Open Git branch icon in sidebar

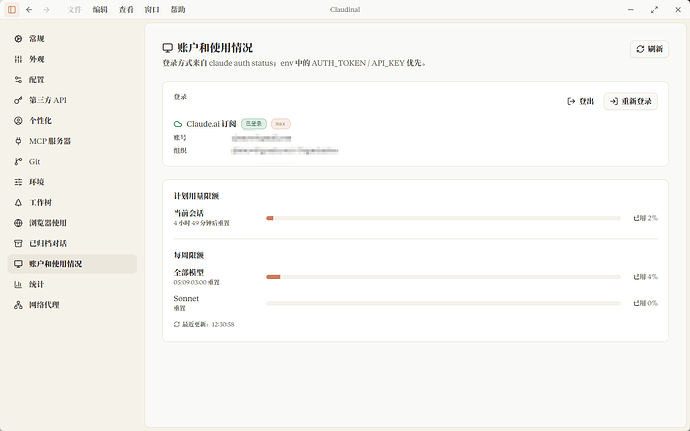18,162
